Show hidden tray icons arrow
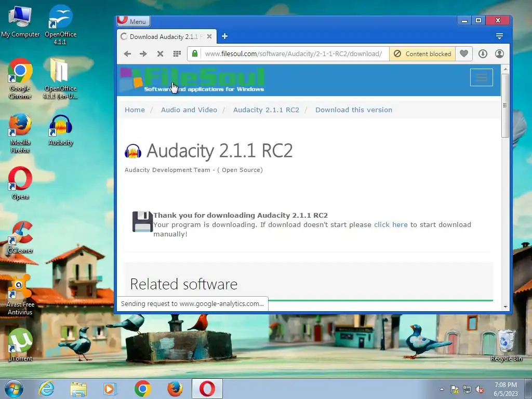 point(442,389)
